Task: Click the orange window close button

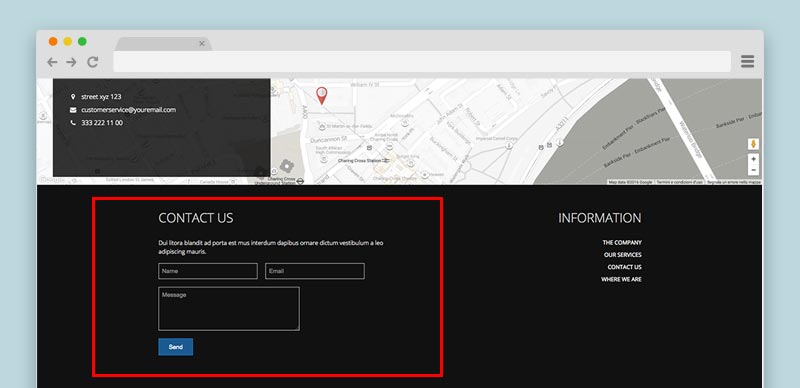Action: pos(53,41)
